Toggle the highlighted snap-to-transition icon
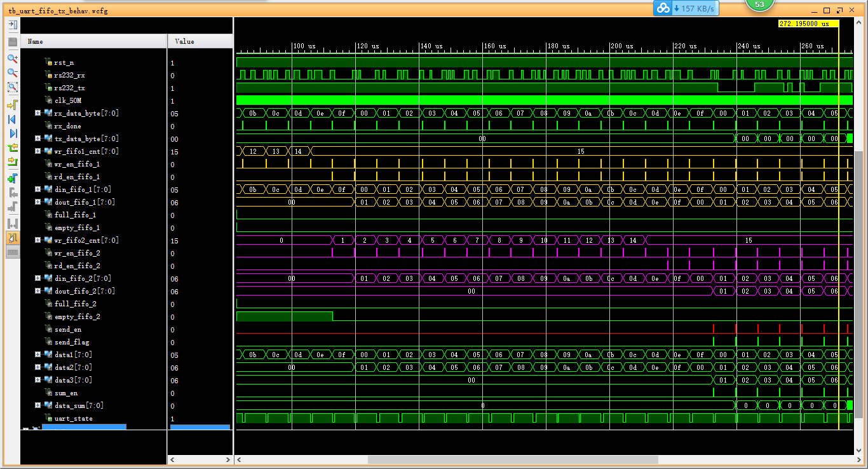 coord(12,238)
